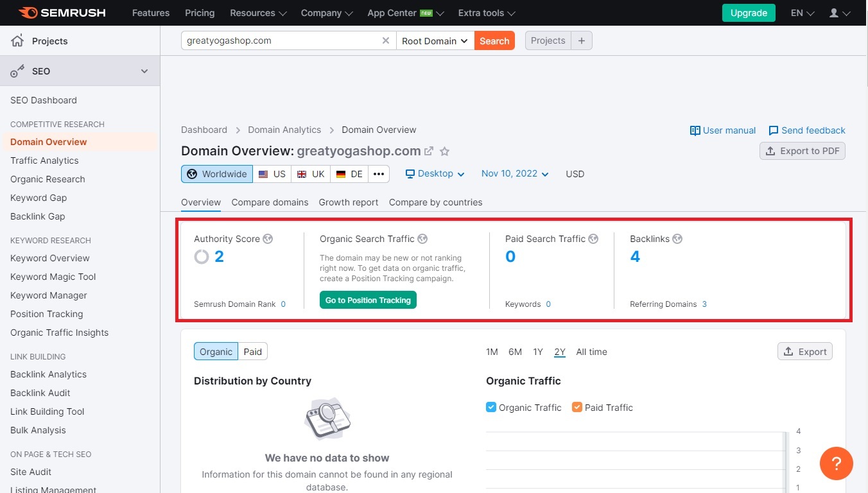
Task: Click the Upgrade button
Action: (x=749, y=13)
